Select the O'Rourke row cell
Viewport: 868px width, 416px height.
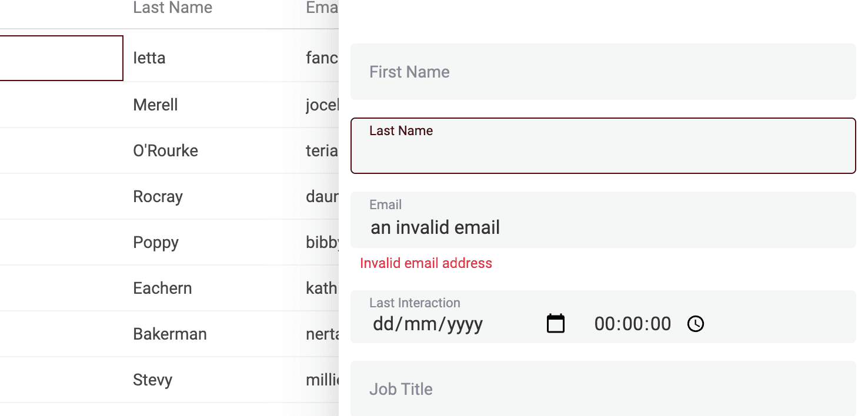(165, 150)
